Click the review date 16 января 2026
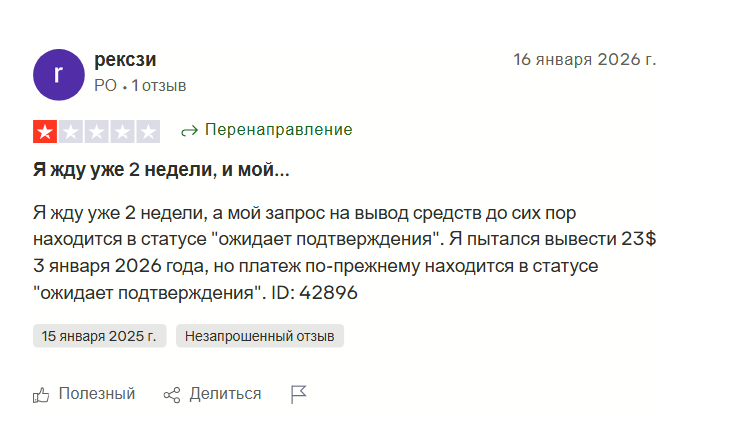 pos(584,60)
